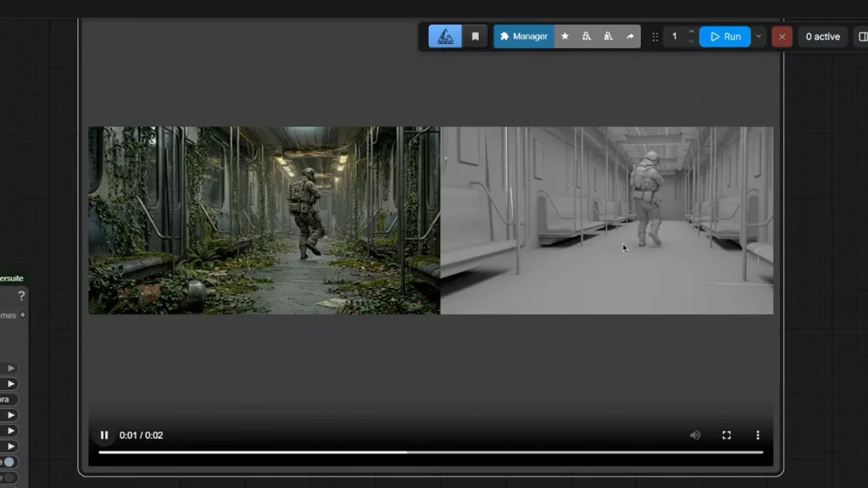This screenshot has width=868, height=488.
Task: Click the greyed-out arrow on the left node
Action: (x=10, y=368)
